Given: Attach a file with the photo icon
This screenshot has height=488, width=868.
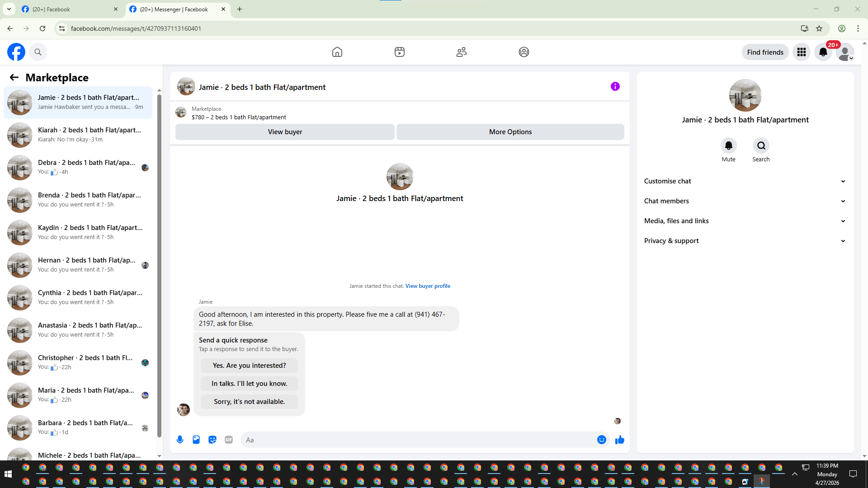Looking at the screenshot, I should pos(196,440).
